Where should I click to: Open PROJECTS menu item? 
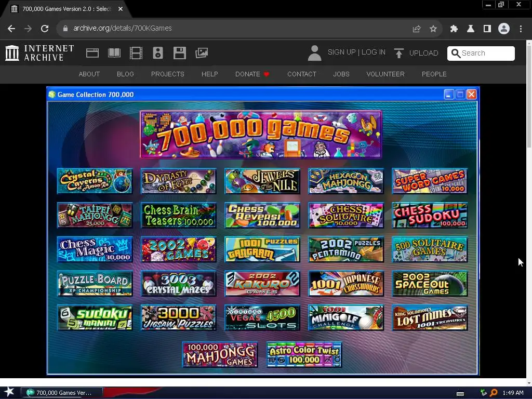(x=168, y=74)
